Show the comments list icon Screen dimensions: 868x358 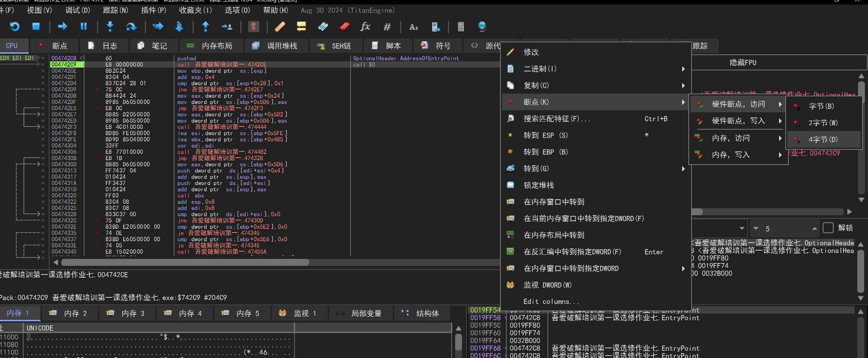[301, 26]
